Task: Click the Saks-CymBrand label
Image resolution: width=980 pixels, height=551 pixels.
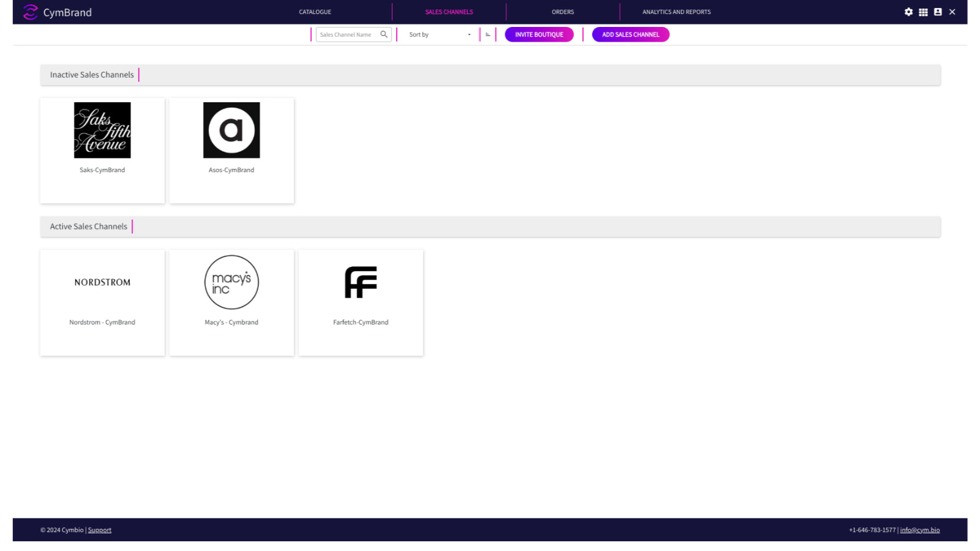Action: 102,170
